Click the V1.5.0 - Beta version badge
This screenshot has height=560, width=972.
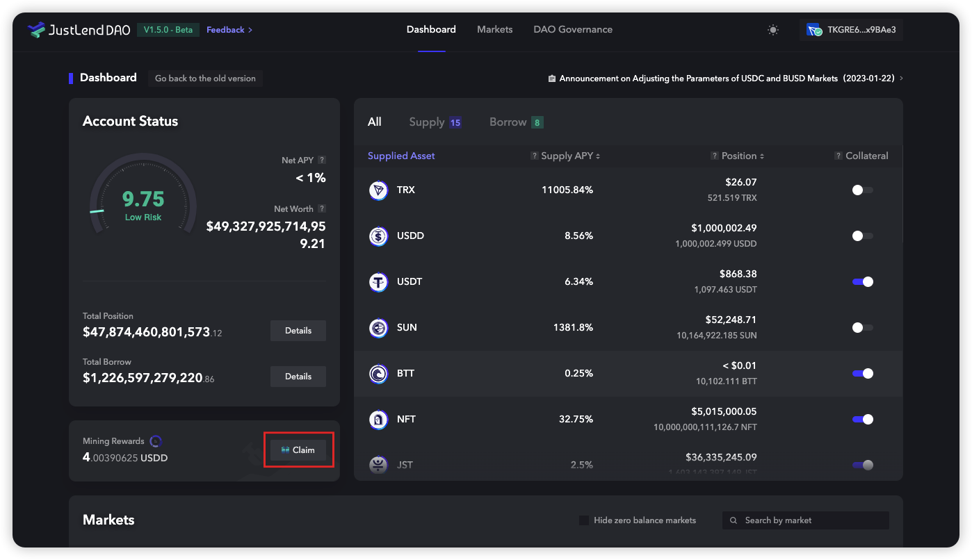coord(168,30)
